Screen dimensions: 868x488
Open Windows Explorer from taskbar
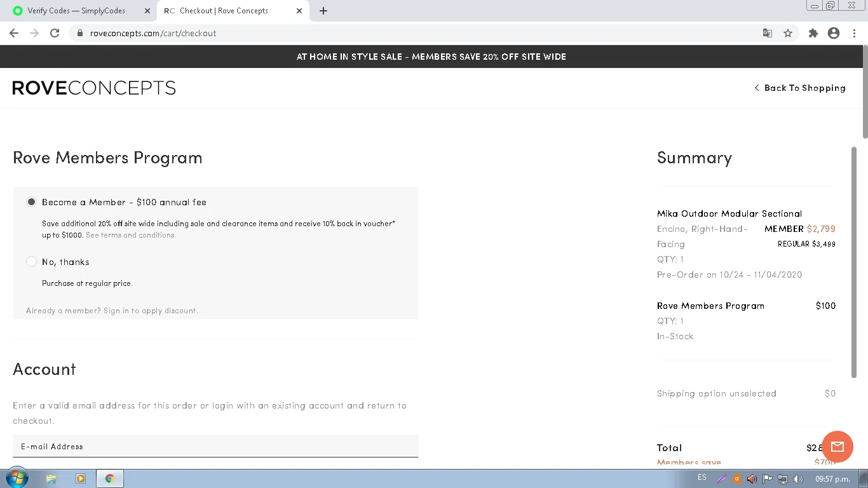click(x=51, y=478)
